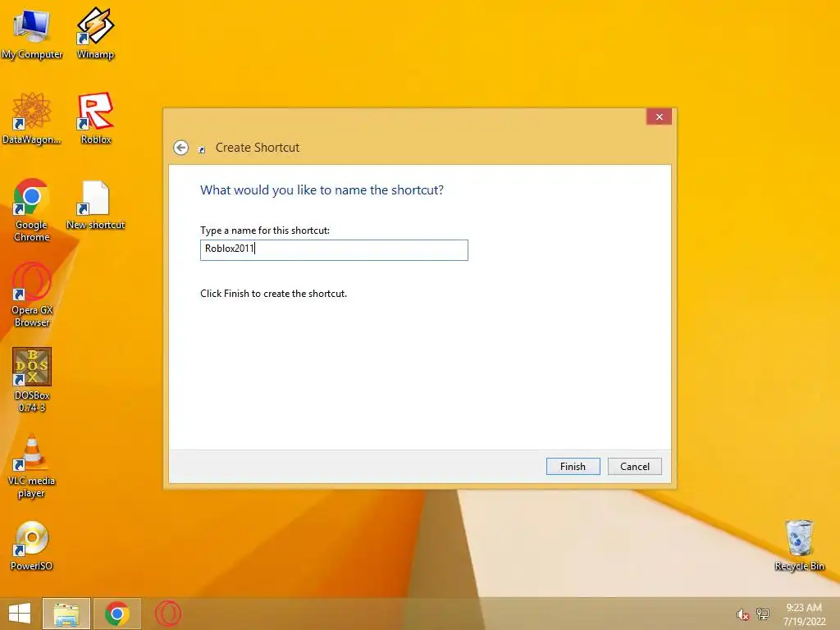840x630 pixels.
Task: Click the Create Shortcut title text
Action: 257,148
